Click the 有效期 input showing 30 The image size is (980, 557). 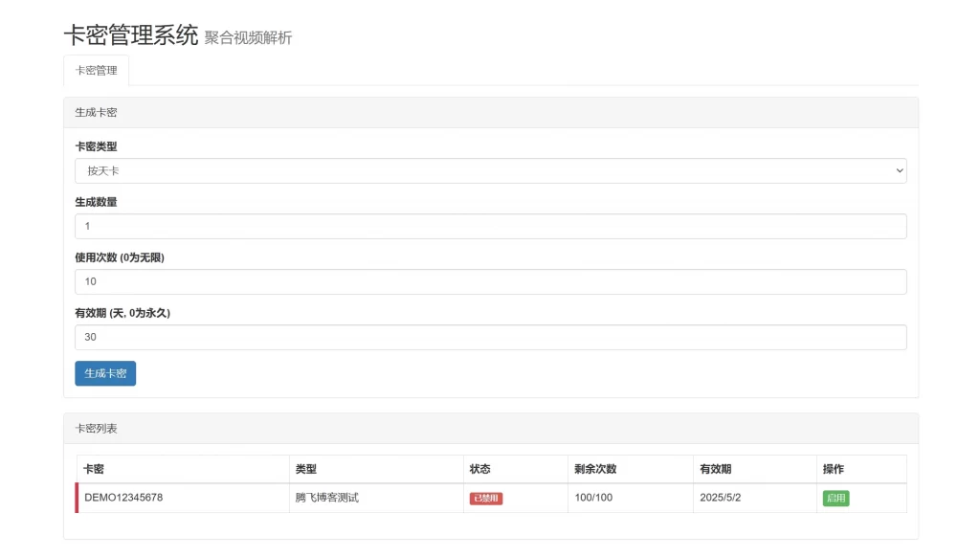pyautogui.click(x=490, y=337)
